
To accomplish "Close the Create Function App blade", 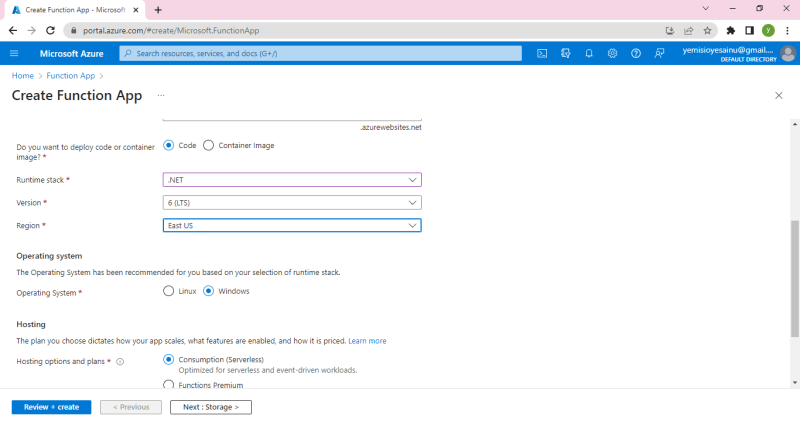I will pos(779,95).
